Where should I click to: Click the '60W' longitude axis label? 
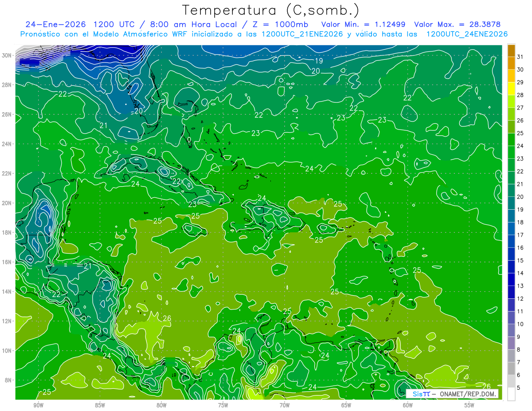pos(408,405)
